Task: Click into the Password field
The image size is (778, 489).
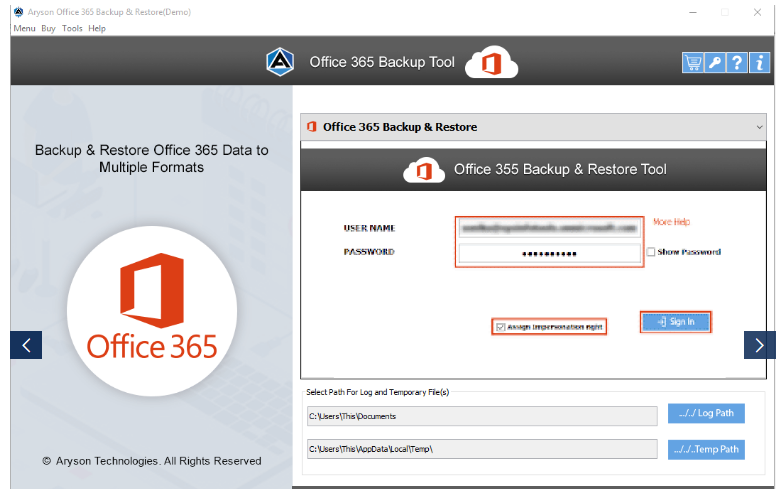Action: [x=548, y=254]
